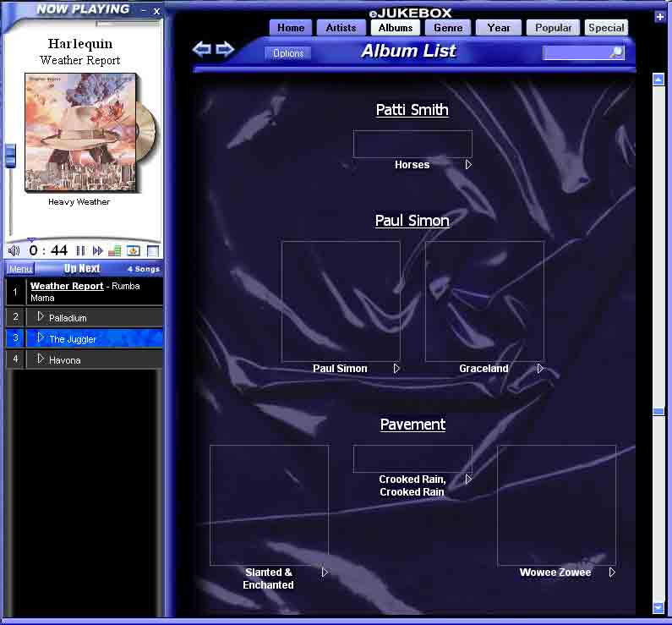The image size is (672, 625).
Task: Switch to the Year tab
Action: click(499, 28)
